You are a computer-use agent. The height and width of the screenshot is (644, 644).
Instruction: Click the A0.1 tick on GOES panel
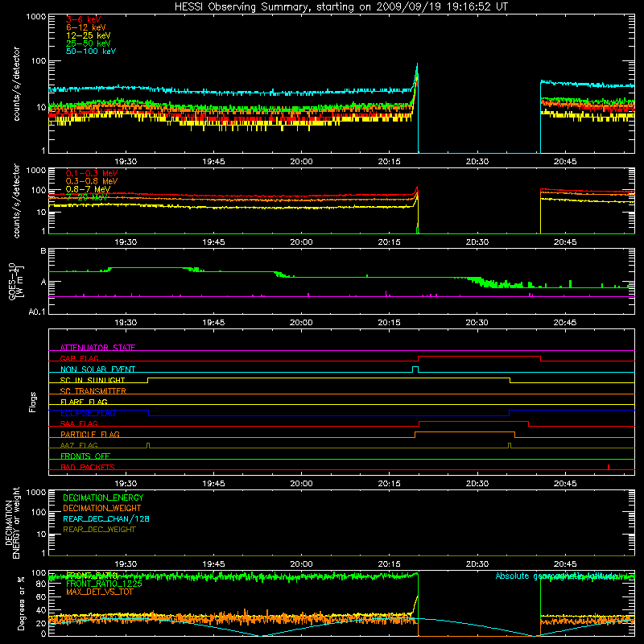tap(37, 312)
